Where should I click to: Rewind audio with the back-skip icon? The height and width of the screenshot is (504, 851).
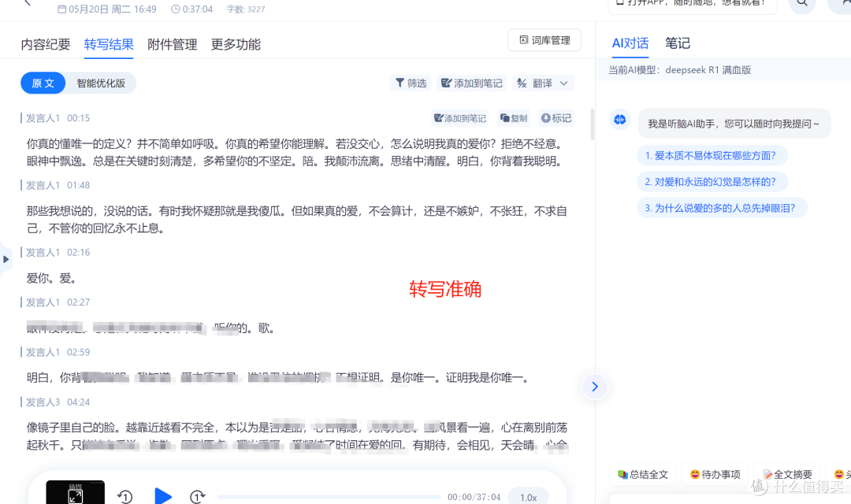coord(124,496)
